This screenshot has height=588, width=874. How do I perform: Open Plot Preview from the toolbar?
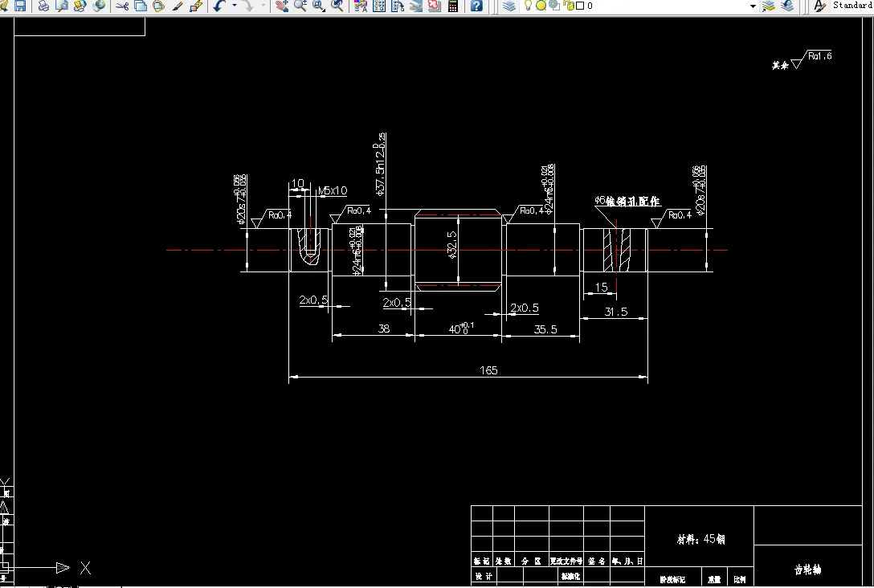[62, 6]
